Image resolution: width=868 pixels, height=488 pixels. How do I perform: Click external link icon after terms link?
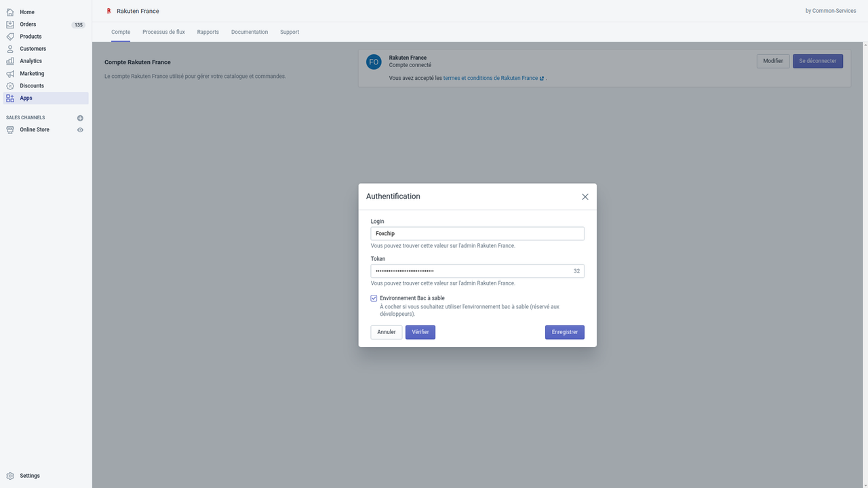(x=542, y=78)
